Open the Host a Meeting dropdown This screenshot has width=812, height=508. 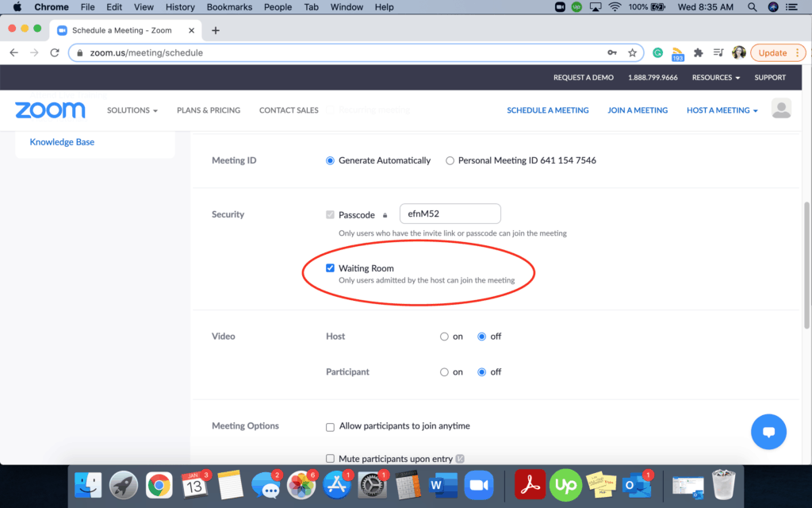[722, 110]
